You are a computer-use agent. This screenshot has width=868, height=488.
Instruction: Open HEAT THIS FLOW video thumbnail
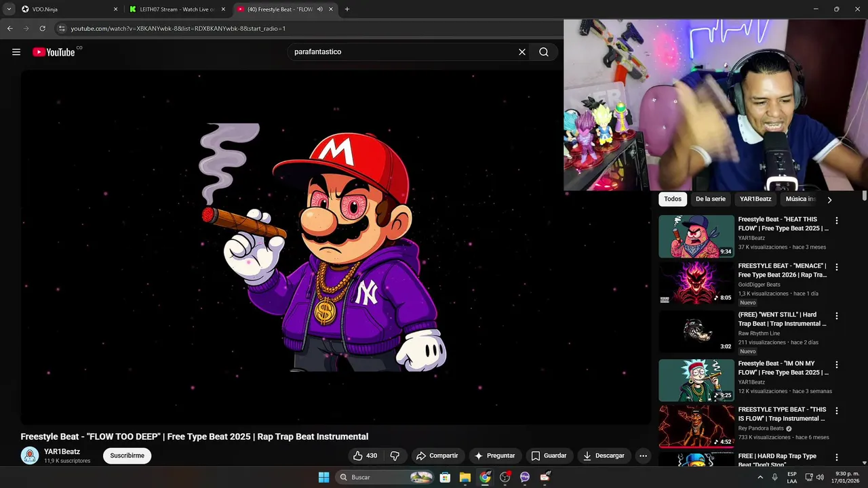click(x=696, y=237)
